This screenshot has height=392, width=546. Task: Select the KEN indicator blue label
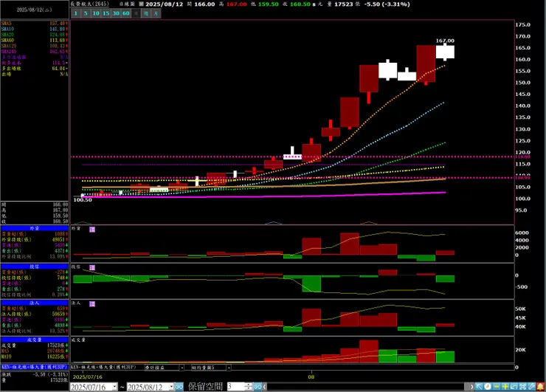35,367
